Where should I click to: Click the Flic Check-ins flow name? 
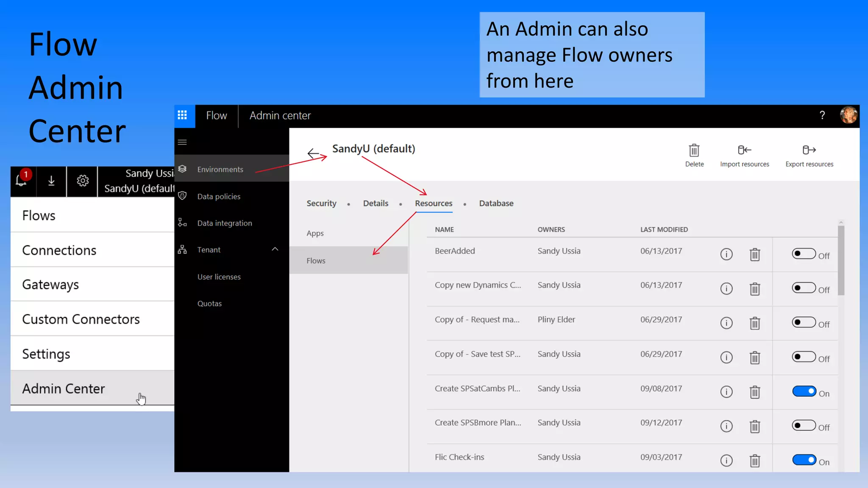459,457
